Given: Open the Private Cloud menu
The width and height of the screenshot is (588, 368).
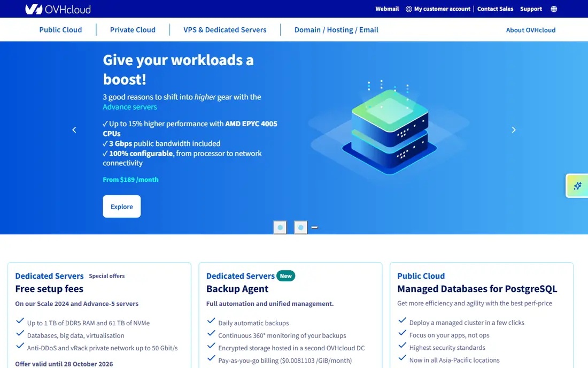Looking at the screenshot, I should click(133, 29).
